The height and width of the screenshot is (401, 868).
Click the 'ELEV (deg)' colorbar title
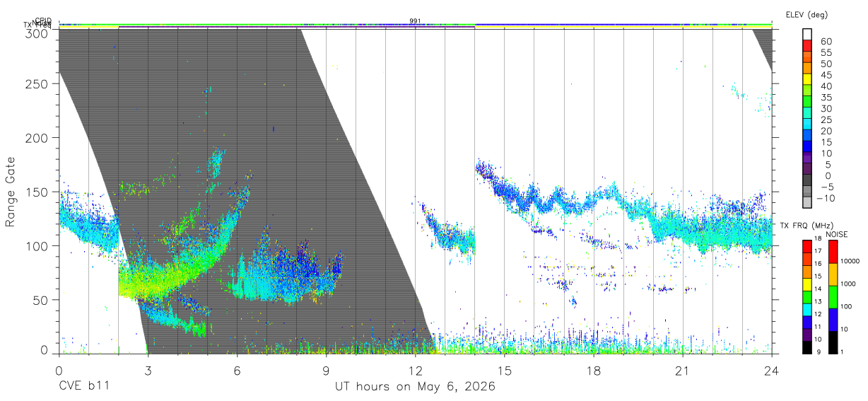(807, 15)
